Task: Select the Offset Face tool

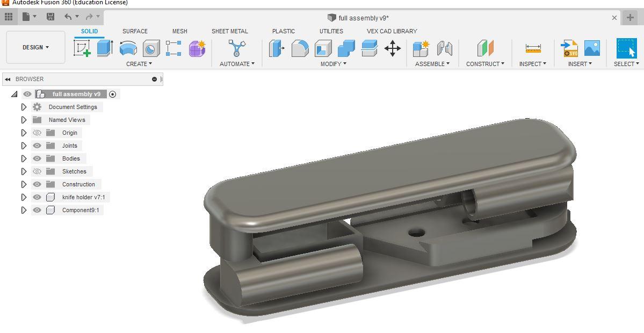Action: [369, 48]
